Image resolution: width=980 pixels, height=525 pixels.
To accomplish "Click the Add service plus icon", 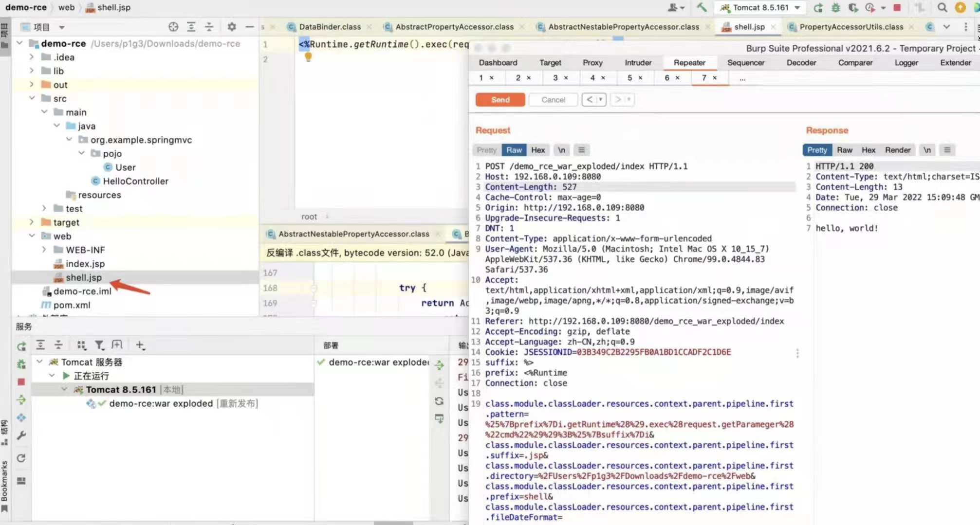I will pyautogui.click(x=140, y=345).
